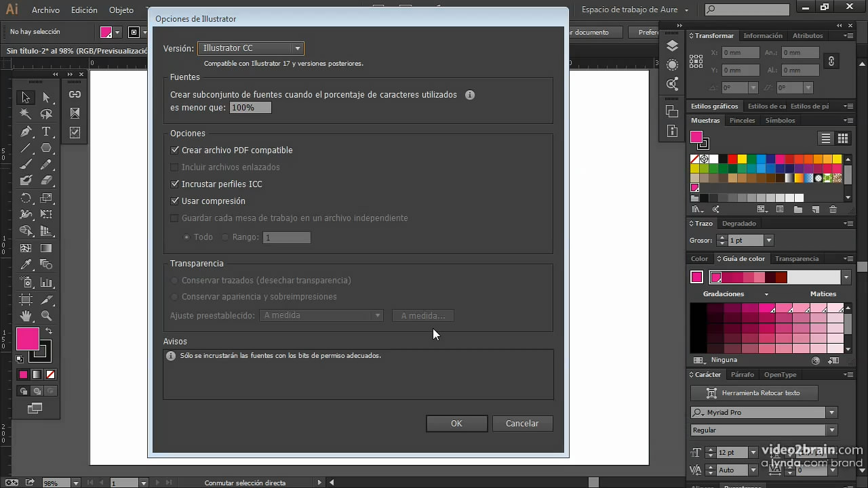This screenshot has height=488, width=868.
Task: Open the Regular font style dropdown
Action: click(x=831, y=430)
